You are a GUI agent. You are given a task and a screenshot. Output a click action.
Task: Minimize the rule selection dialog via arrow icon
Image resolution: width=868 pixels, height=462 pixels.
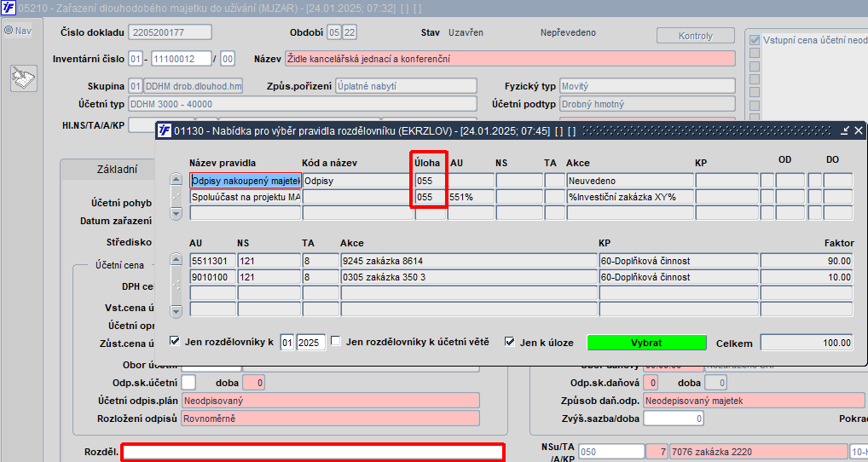(845, 130)
